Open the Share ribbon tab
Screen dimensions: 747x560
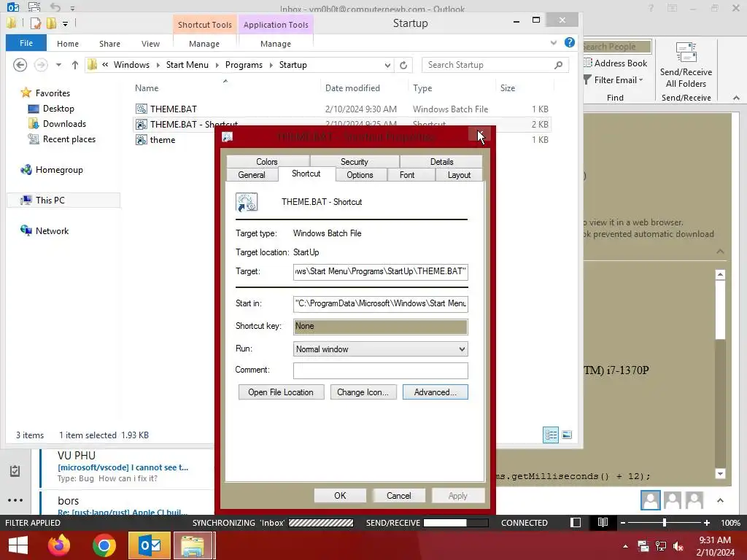[x=109, y=43]
